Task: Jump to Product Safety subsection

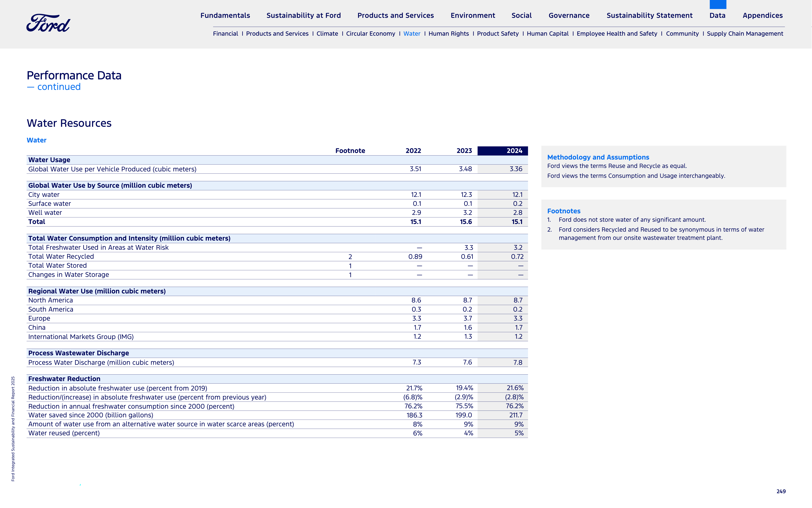Action: [497, 34]
